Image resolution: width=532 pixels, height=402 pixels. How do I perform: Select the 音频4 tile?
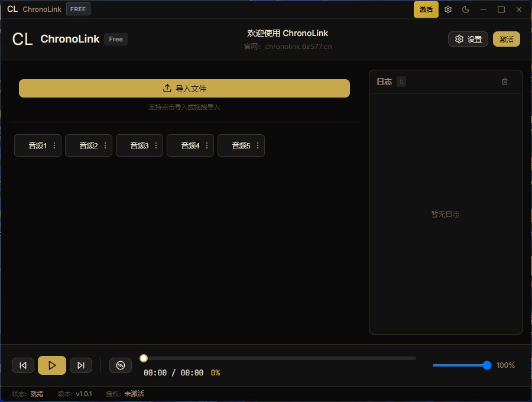(190, 145)
